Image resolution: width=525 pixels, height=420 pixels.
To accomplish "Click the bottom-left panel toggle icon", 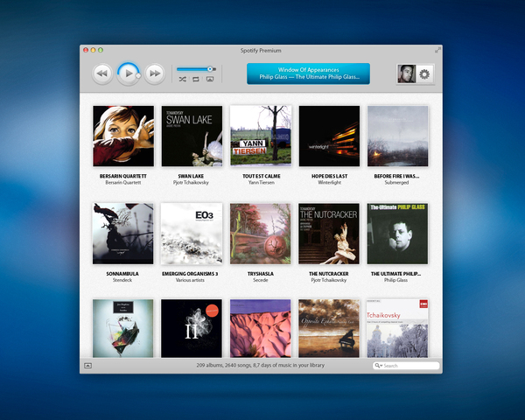I will click(x=88, y=366).
